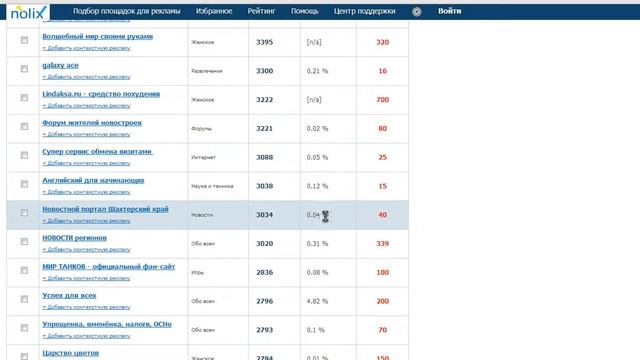The width and height of the screenshot is (640, 360).
Task: Open the 'galaxy ace' site link
Action: (x=60, y=65)
